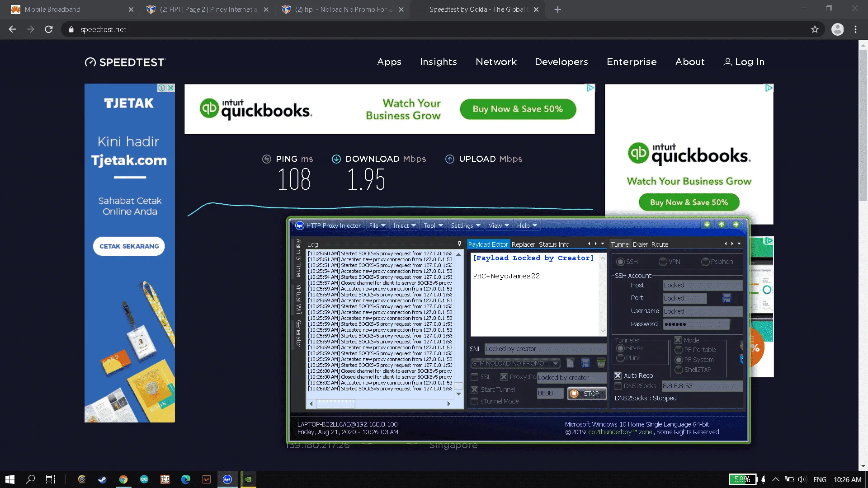
Task: Click the delete config trash icon
Action: (x=601, y=363)
